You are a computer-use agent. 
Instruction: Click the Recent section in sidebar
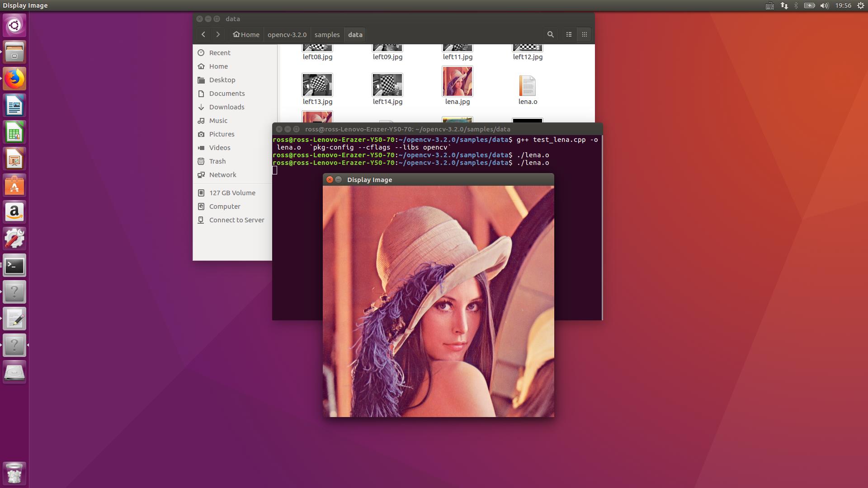(219, 52)
